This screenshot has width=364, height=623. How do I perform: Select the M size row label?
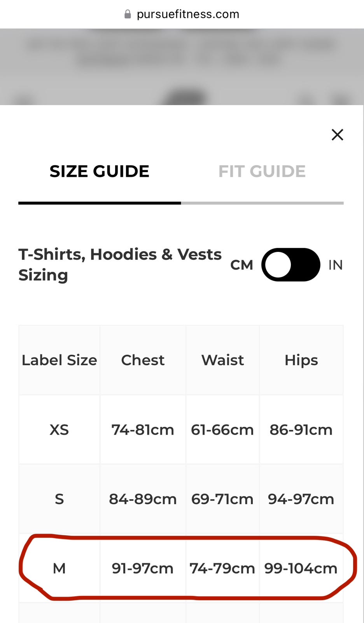pos(59,568)
